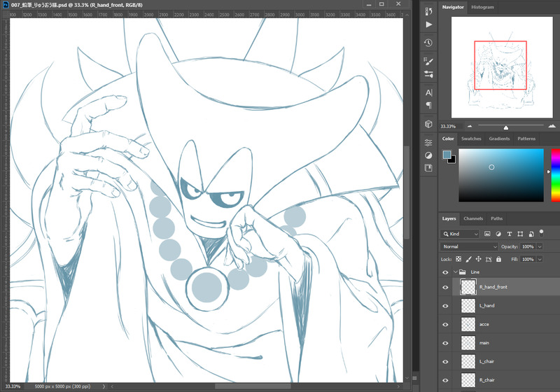This screenshot has height=392, width=560.
Task: Toggle visibility of the main layer
Action: pyautogui.click(x=445, y=343)
